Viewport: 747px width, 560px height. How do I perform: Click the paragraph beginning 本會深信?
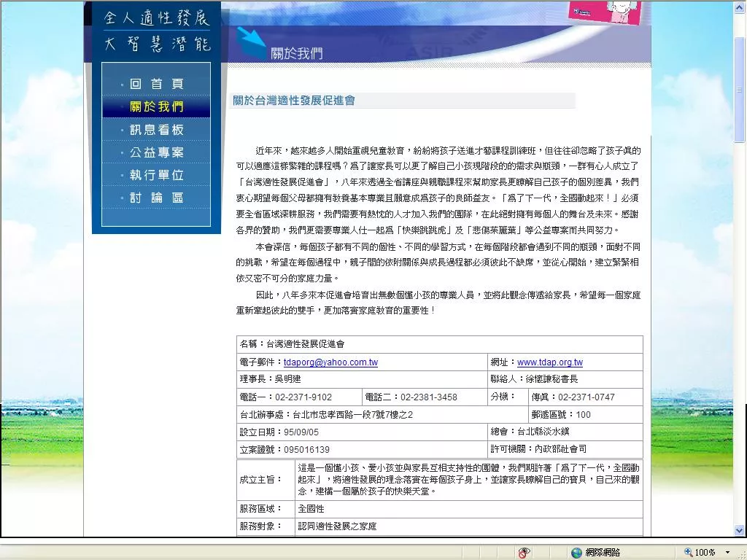coord(438,262)
